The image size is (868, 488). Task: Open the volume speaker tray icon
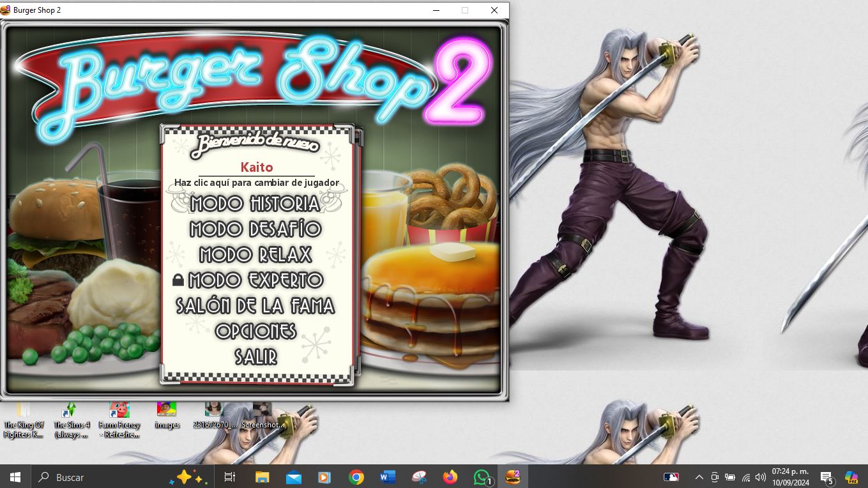[760, 477]
